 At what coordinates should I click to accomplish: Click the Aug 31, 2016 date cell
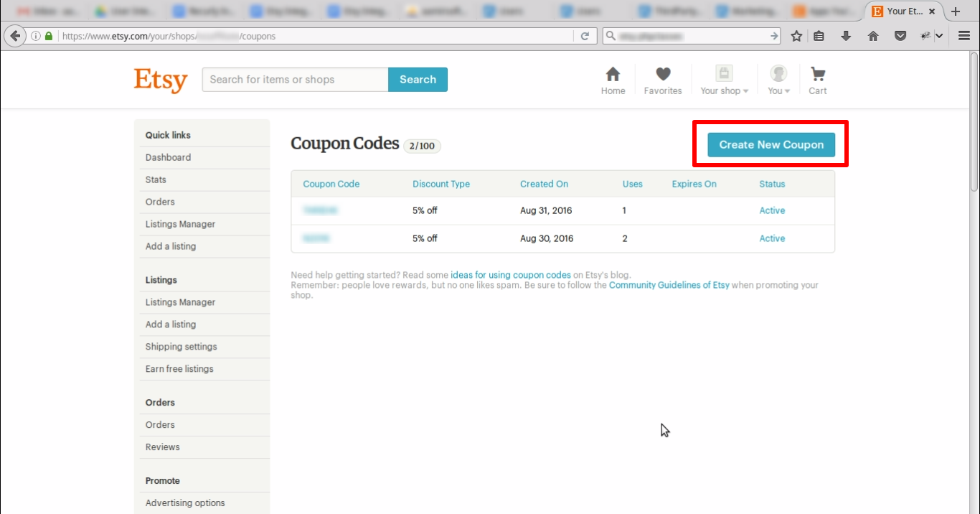(x=546, y=210)
